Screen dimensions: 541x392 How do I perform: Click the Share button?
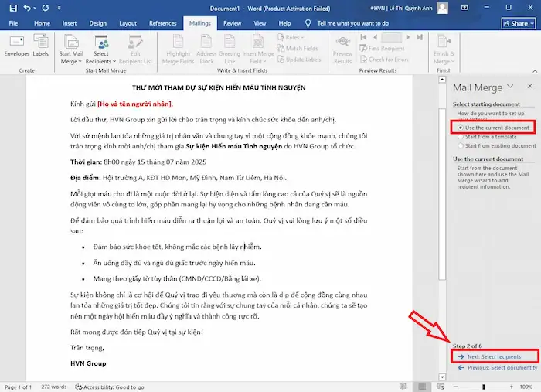pos(518,23)
